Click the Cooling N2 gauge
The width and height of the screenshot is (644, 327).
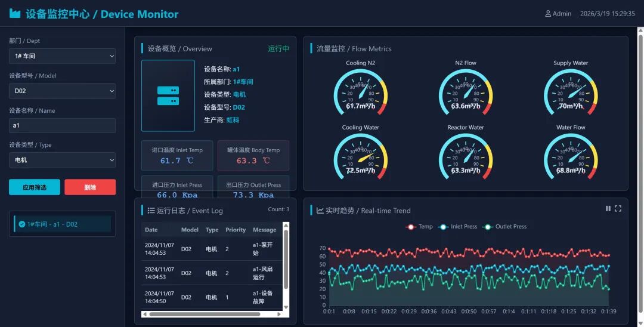point(360,93)
